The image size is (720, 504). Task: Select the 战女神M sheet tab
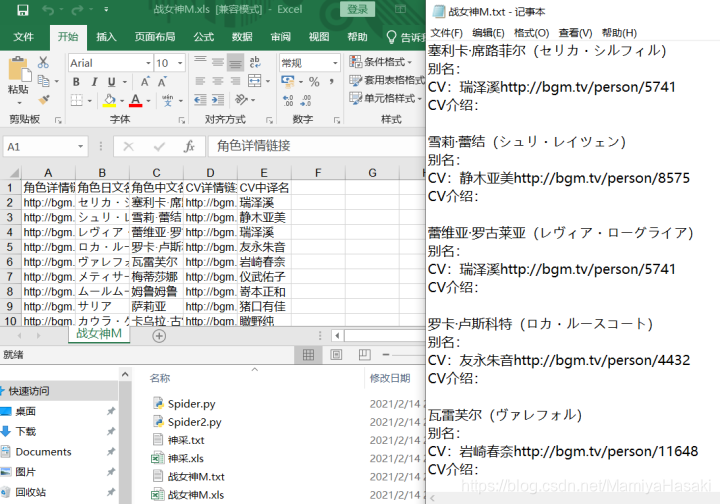coord(99,334)
